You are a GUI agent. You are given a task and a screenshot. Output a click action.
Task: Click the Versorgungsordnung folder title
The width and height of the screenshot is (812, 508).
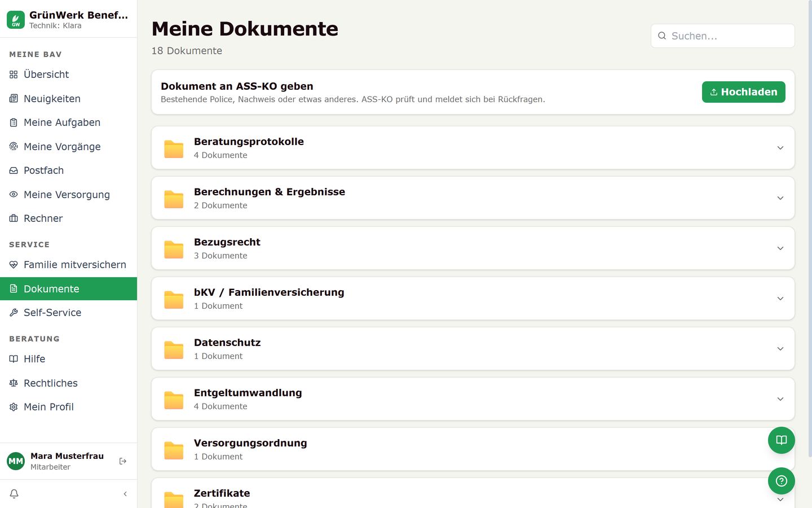[250, 443]
